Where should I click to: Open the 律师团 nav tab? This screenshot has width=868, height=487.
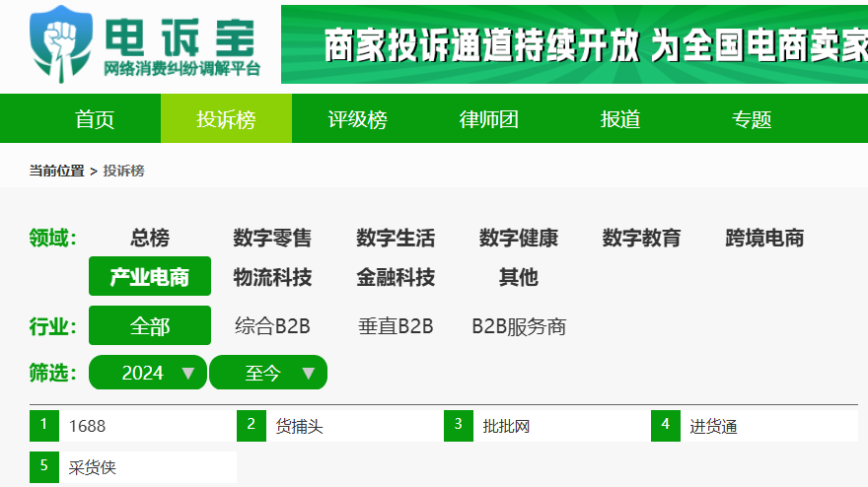coord(489,119)
